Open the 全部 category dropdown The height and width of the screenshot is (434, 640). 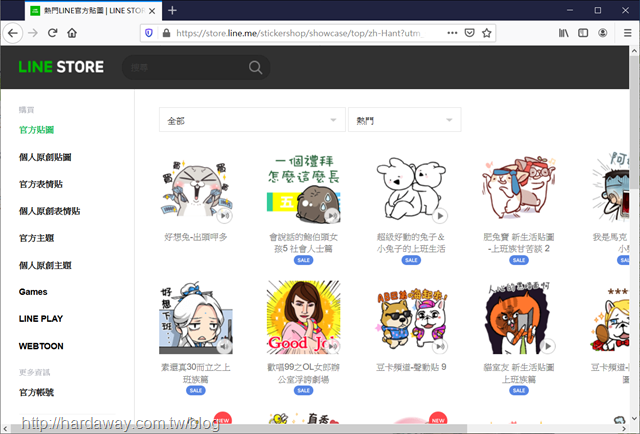pyautogui.click(x=252, y=120)
